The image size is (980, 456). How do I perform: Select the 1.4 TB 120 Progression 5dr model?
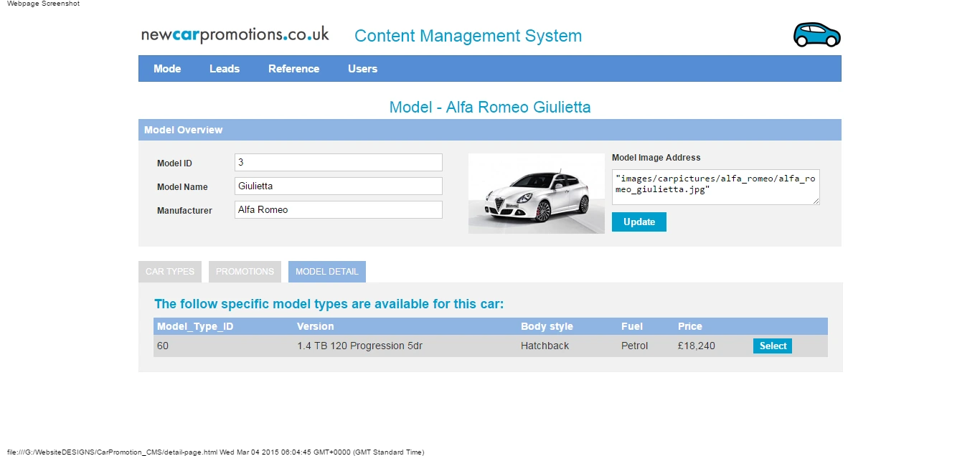click(x=772, y=346)
